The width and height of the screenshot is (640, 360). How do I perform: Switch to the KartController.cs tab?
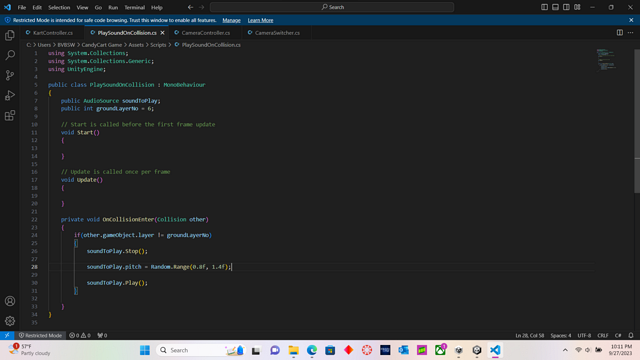coord(52,33)
